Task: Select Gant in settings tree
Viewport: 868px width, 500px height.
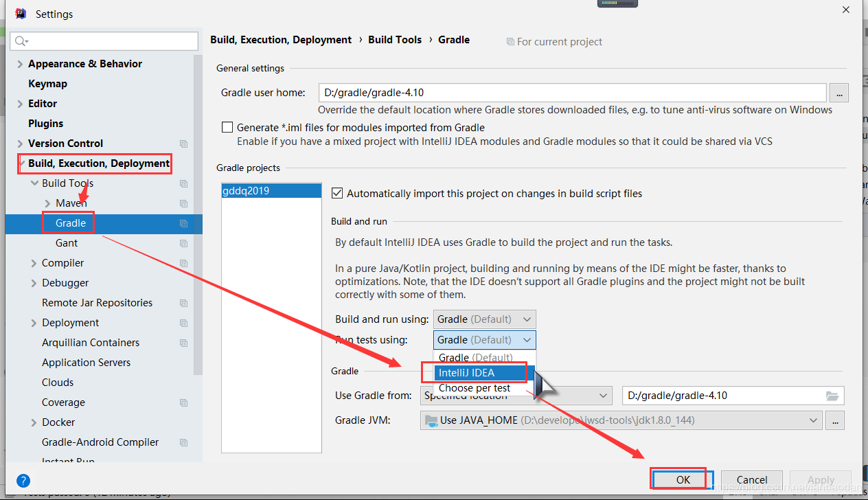Action: [67, 243]
